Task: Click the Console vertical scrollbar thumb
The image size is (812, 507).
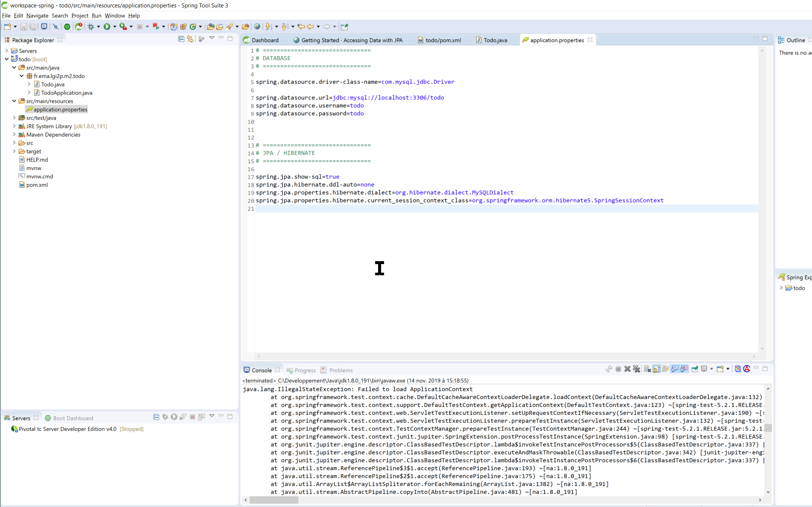Action: point(768,427)
